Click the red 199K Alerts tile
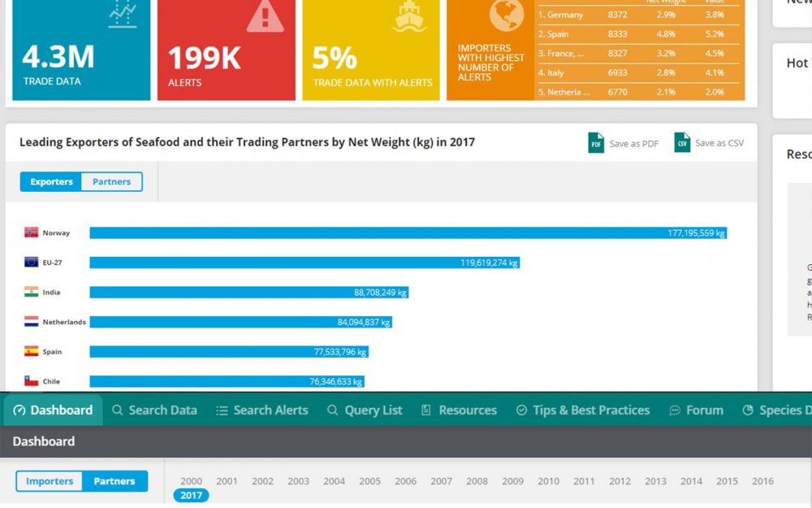 [x=226, y=50]
